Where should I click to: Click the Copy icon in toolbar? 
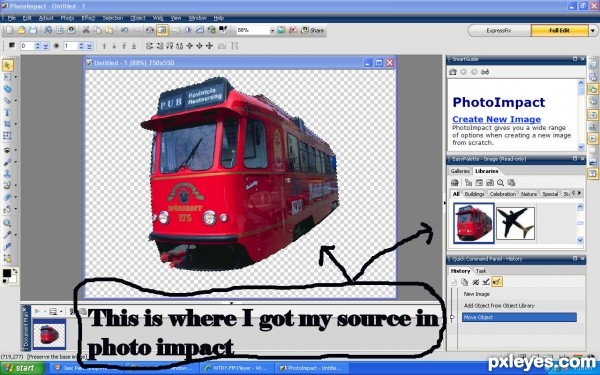(x=98, y=30)
